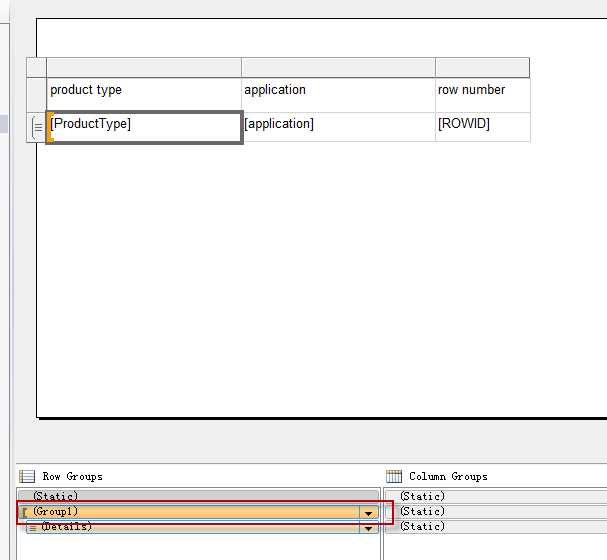Click the 'row number' header cell

point(483,95)
